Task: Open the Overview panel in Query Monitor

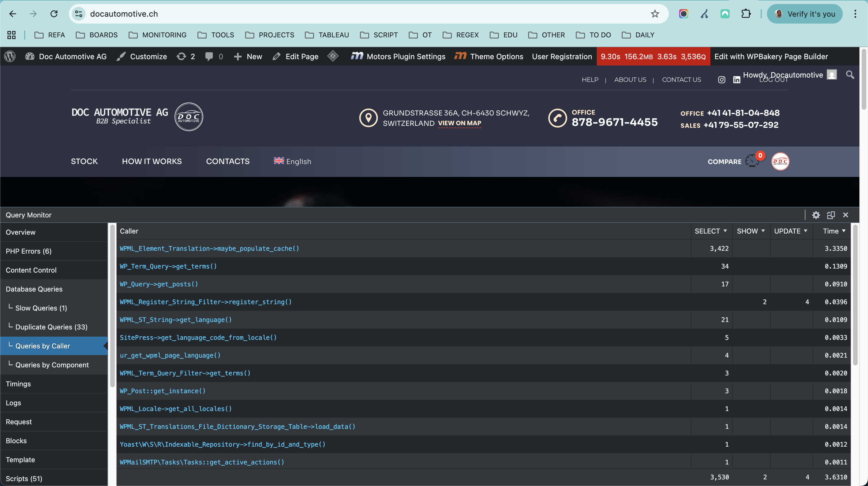Action: point(54,232)
